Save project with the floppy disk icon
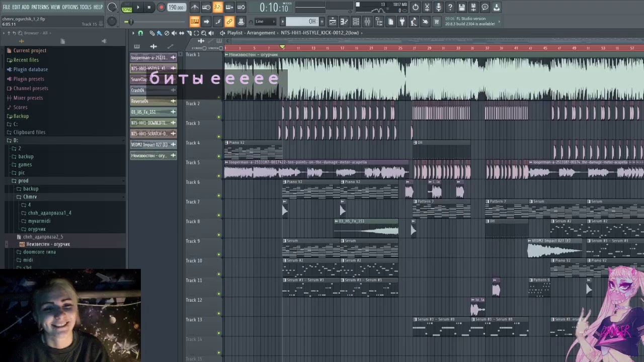Screen dimensions: 644x362 click(x=462, y=7)
